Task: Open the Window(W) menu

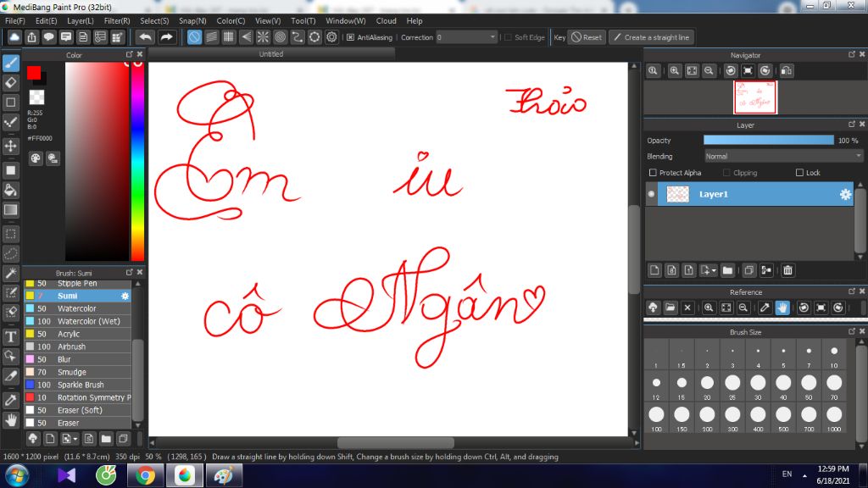Action: [x=346, y=20]
